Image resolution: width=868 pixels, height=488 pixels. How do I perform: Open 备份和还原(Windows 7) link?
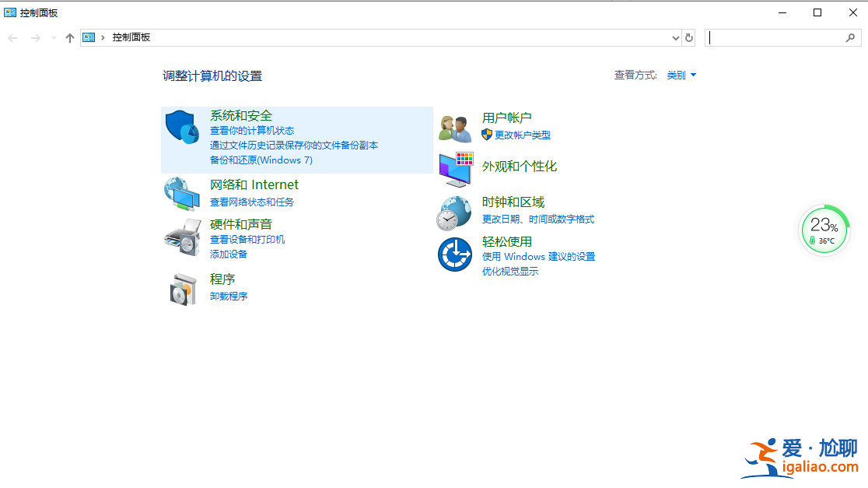[261, 160]
